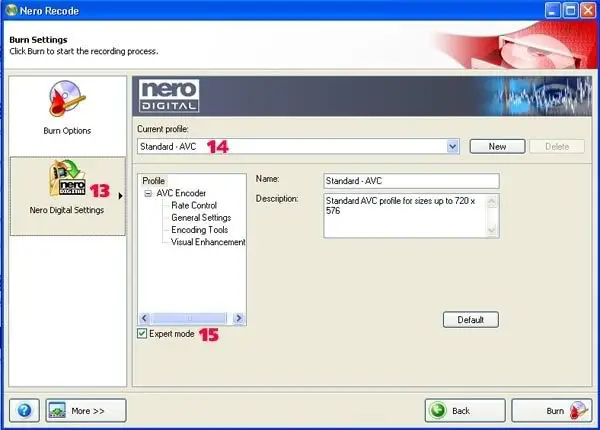Select General Settings in profile tree
Image resolution: width=600 pixels, height=430 pixels.
201,218
